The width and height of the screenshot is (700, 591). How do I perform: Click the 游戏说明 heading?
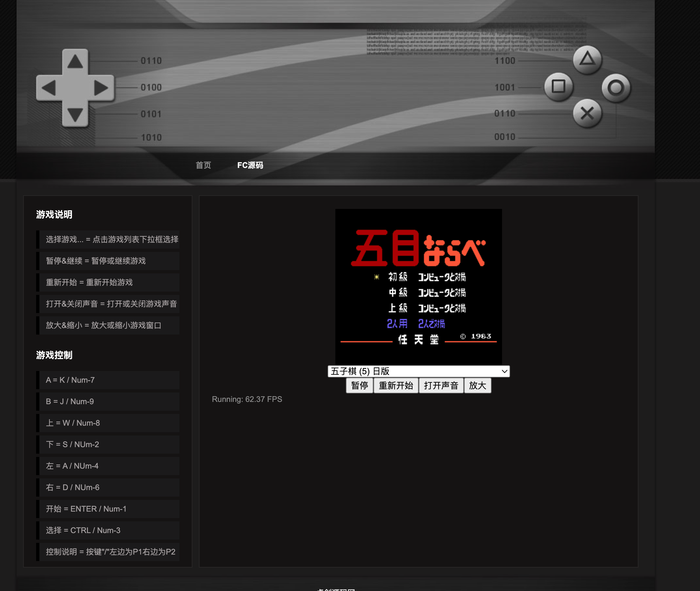54,214
